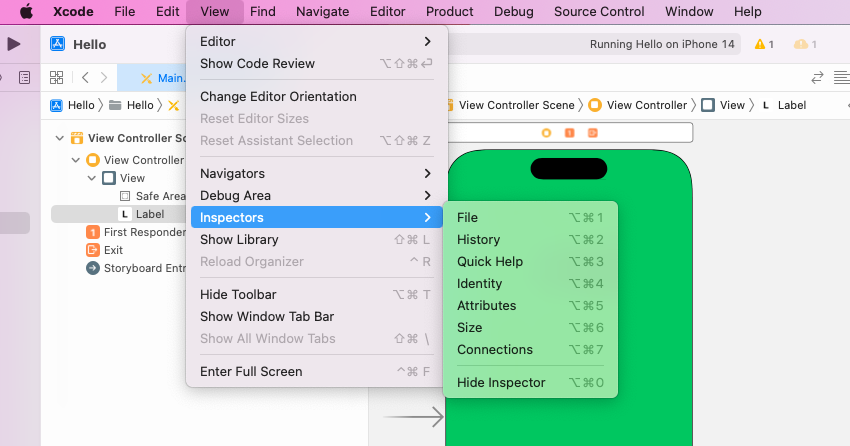This screenshot has height=446, width=850.
Task: Choose Show Library from View menu
Action: [317, 240]
